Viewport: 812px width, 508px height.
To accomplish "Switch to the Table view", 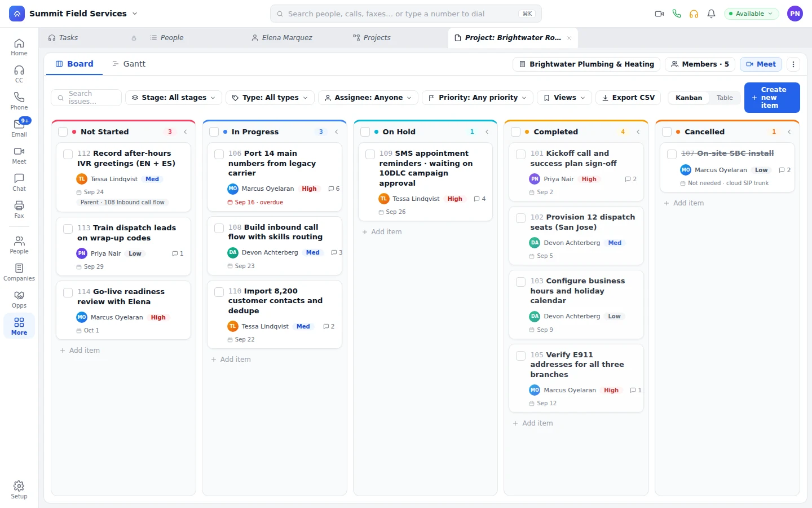I will tap(725, 98).
